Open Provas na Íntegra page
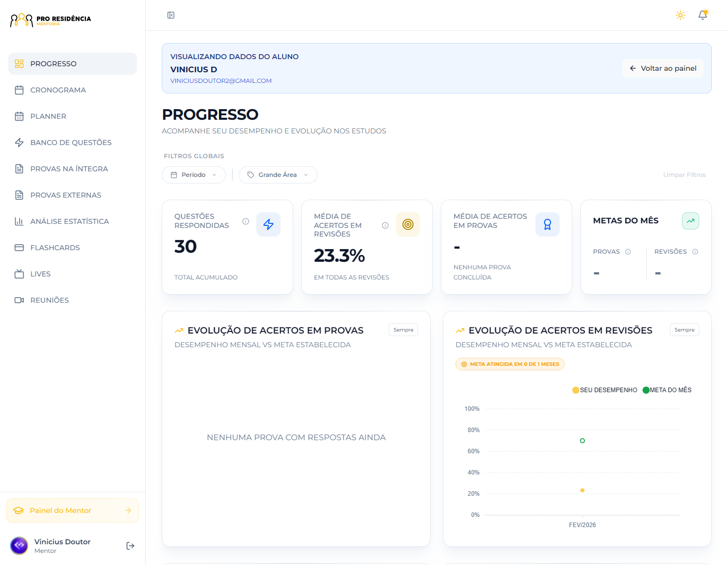The height and width of the screenshot is (565, 728). click(72, 169)
